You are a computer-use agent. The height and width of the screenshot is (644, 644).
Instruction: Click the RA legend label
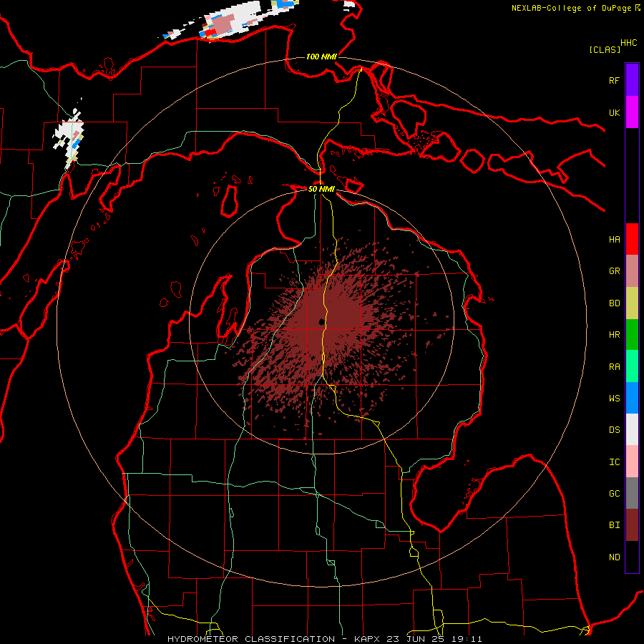coord(614,367)
